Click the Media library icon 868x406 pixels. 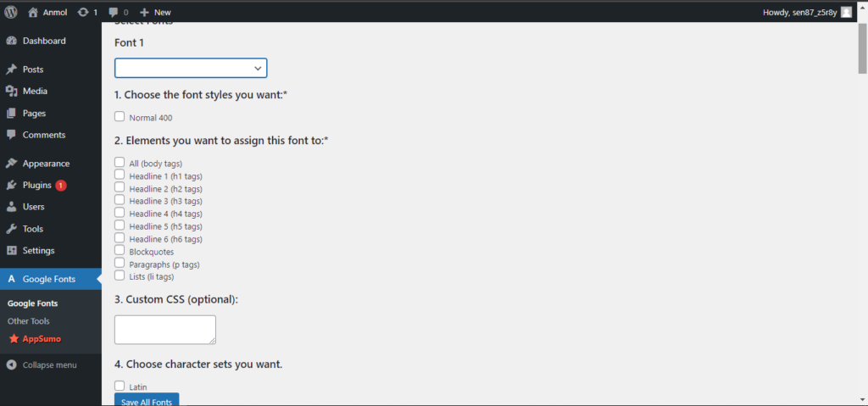click(12, 91)
